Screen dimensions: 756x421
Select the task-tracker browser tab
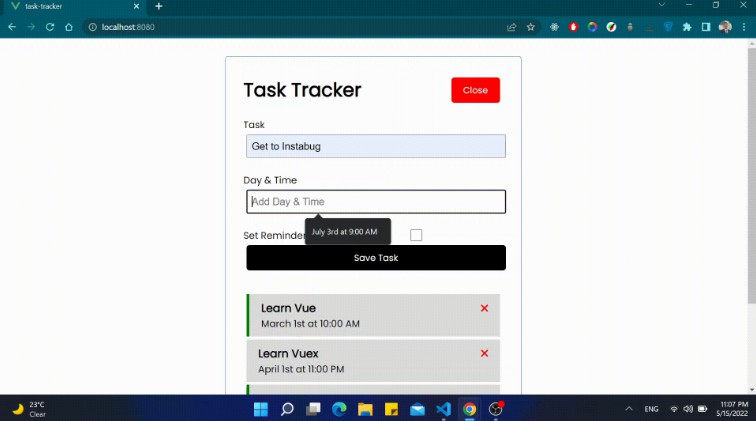(x=70, y=6)
